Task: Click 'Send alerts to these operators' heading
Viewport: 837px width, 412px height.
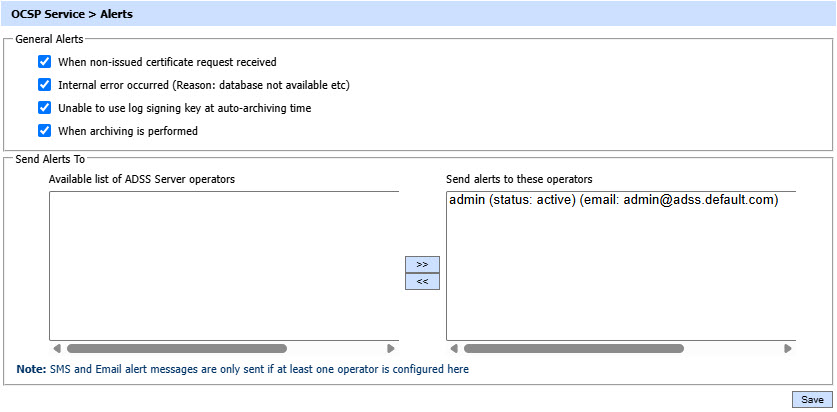Action: 519,179
